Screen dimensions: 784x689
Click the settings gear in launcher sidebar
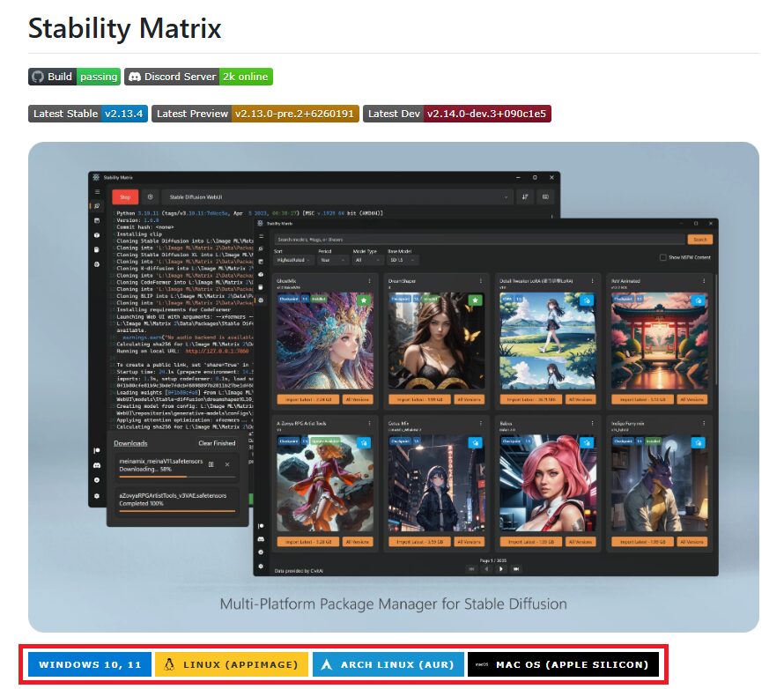point(97,496)
